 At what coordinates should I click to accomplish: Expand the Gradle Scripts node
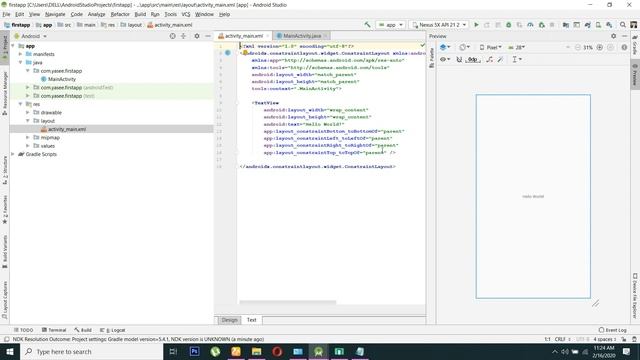(x=13, y=154)
